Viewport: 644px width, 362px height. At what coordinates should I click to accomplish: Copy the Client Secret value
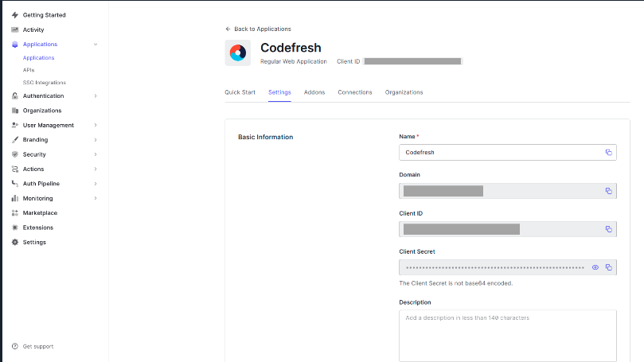(x=608, y=267)
